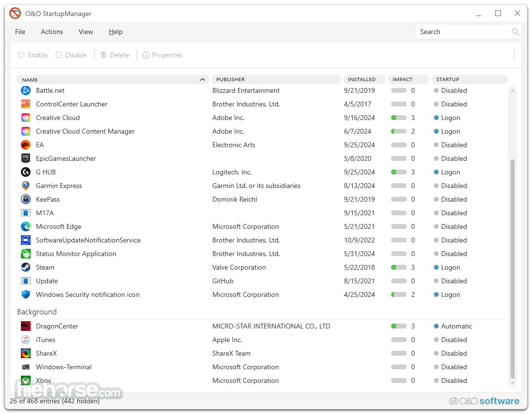Click the Disabled status dot for KeePass
532x414 pixels.
pyautogui.click(x=436, y=200)
